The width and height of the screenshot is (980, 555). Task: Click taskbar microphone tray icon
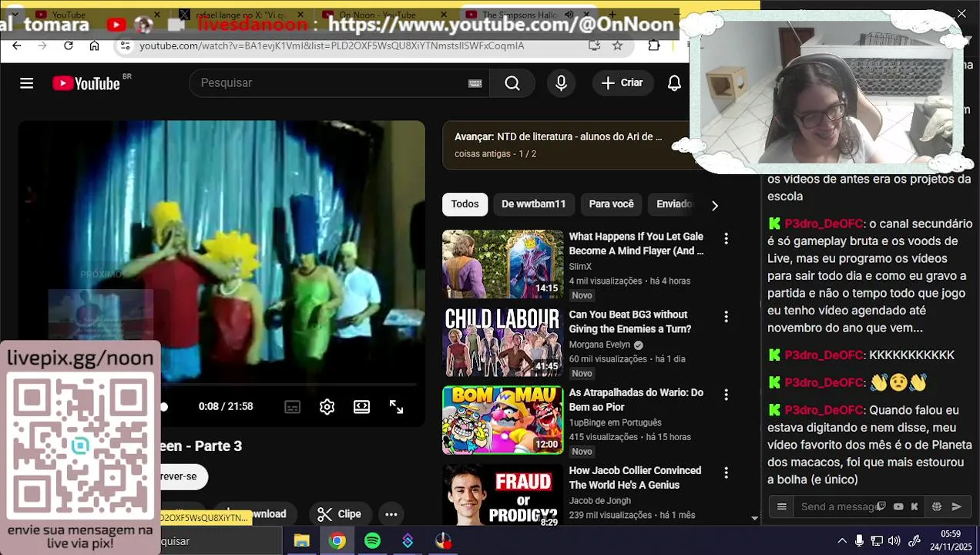pos(859,541)
